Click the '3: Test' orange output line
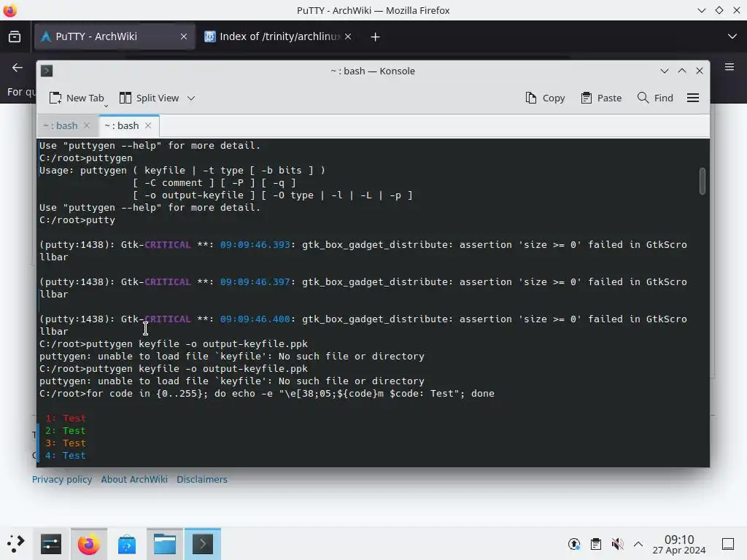Viewport: 747px width, 560px height. (x=66, y=443)
